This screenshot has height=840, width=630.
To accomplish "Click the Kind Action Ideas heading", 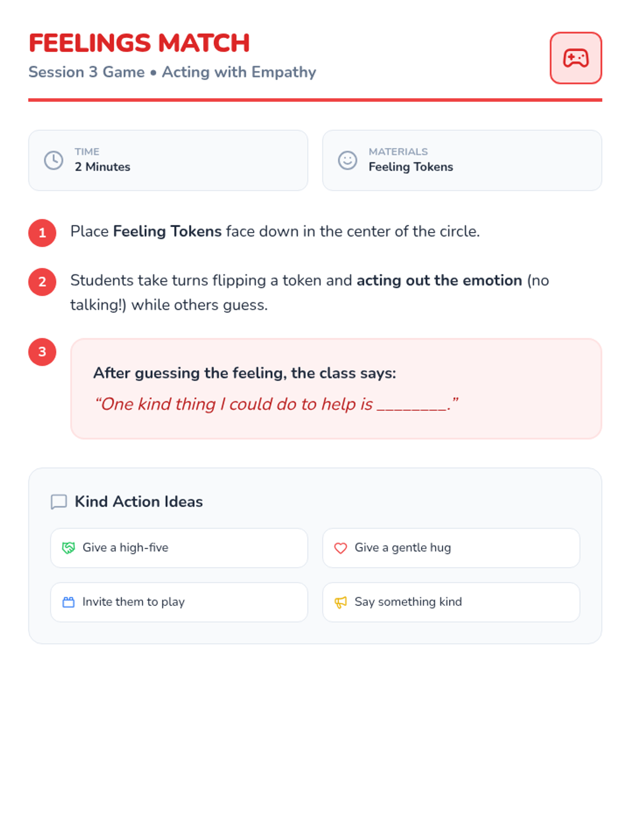I will (x=139, y=502).
